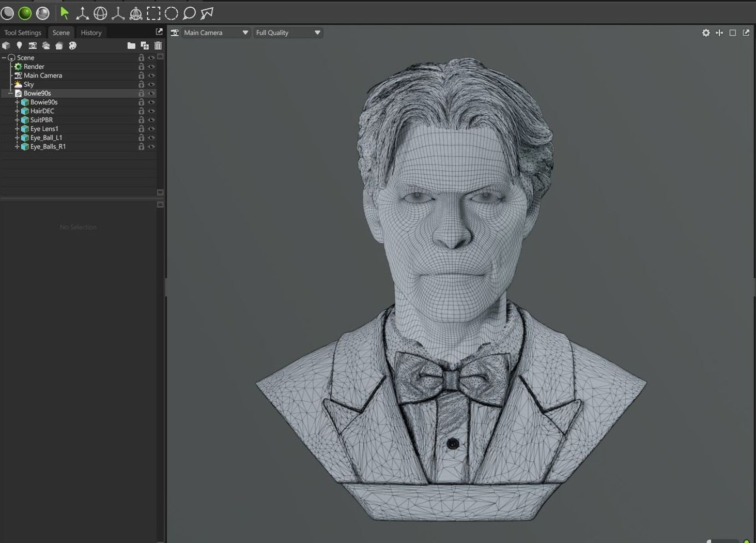Pop out the Scene panel window
Viewport: 756px width, 543px height.
(159, 32)
